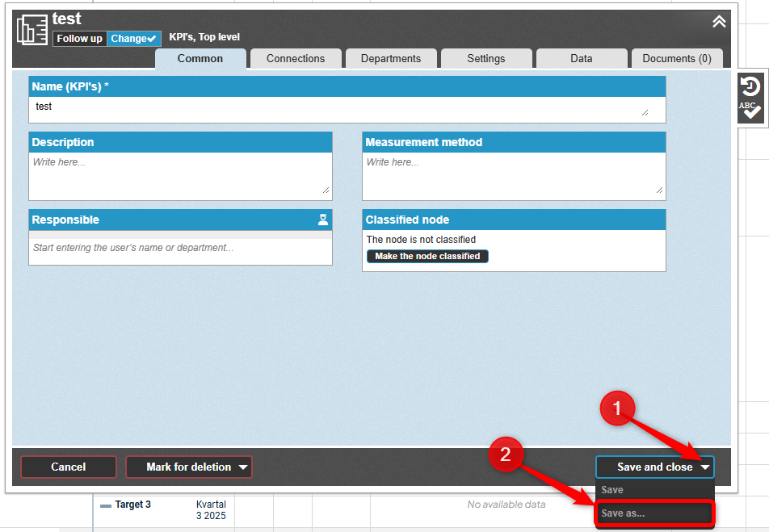Go to the Departments tab
769x532 pixels.
[391, 58]
